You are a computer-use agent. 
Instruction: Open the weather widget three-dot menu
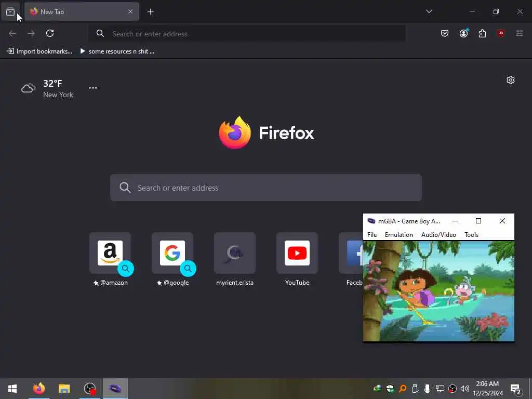click(93, 88)
